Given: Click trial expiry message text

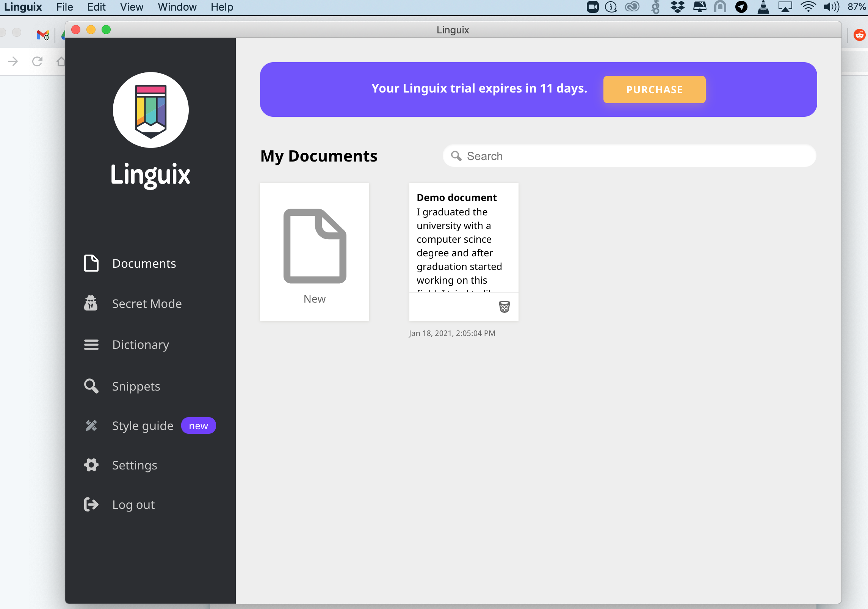Looking at the screenshot, I should pos(479,88).
